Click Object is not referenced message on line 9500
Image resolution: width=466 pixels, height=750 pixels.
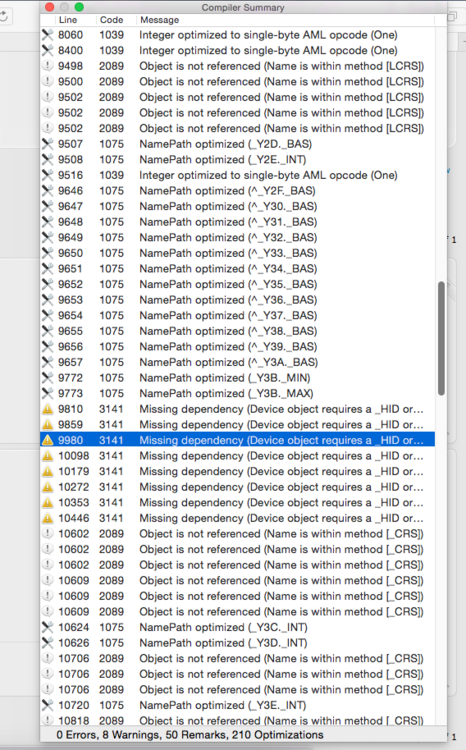[282, 81]
